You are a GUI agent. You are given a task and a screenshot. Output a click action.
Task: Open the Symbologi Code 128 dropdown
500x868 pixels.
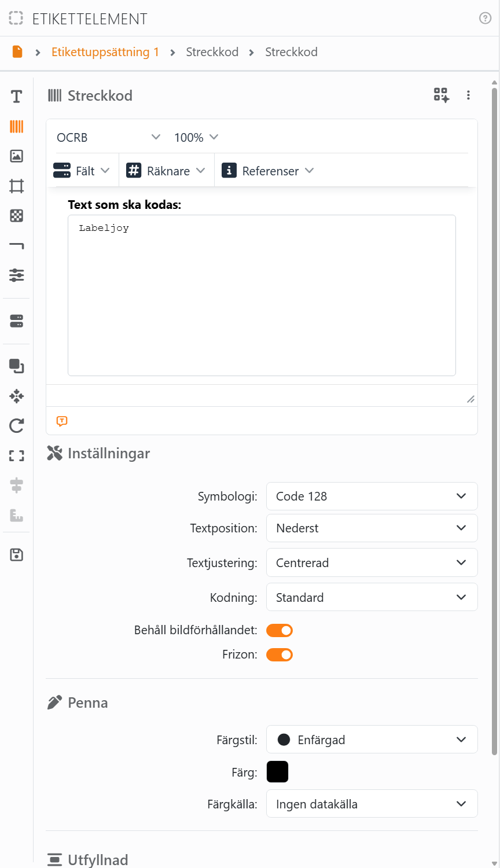(372, 496)
